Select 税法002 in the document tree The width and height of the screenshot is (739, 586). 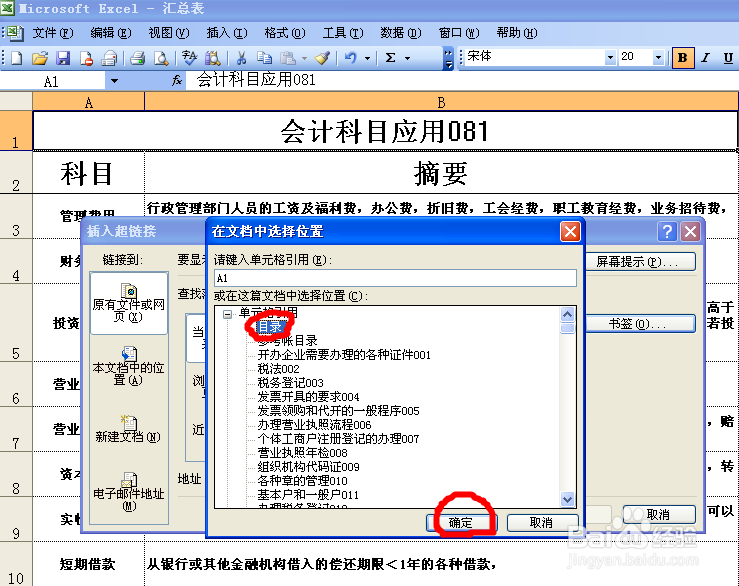point(278,369)
